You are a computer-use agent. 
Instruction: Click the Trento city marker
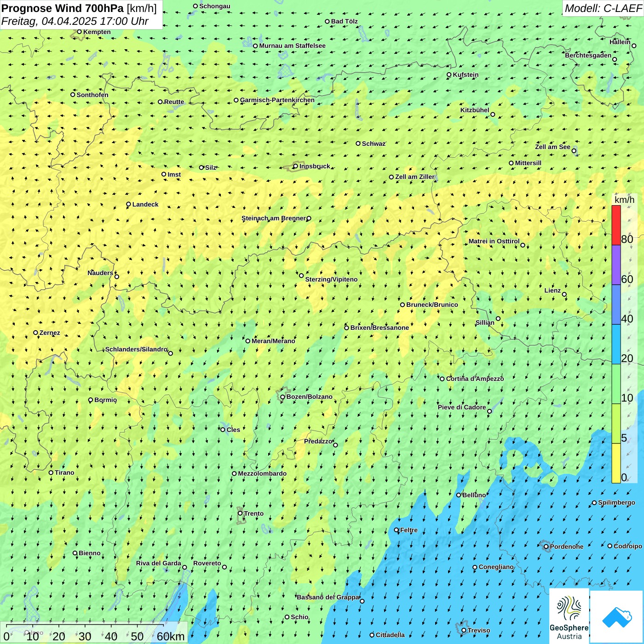point(240,513)
